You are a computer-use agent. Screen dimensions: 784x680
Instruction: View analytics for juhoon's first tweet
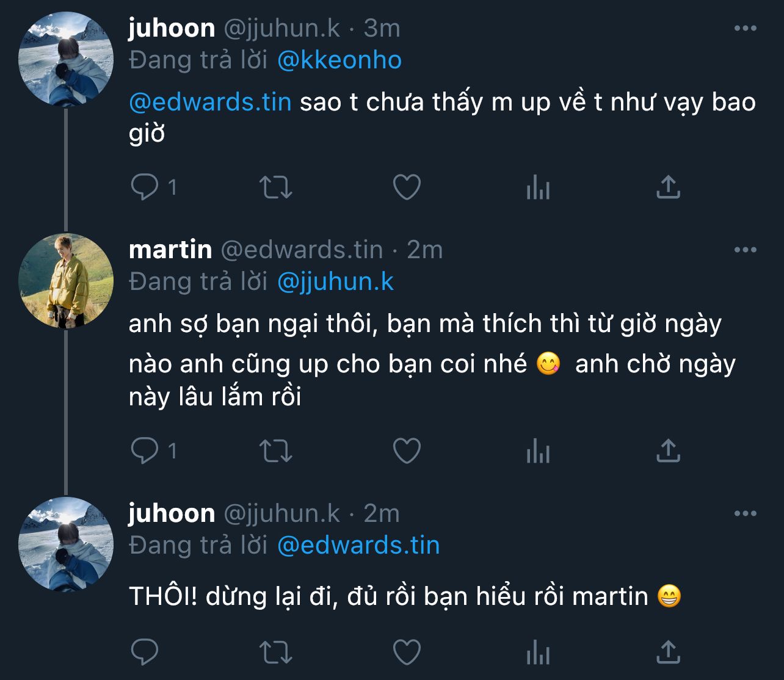pos(538,187)
